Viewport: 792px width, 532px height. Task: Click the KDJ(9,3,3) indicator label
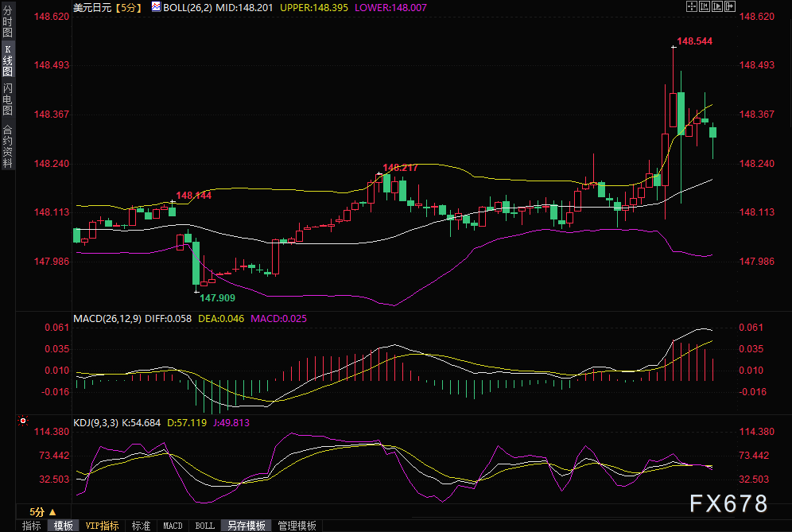[96, 423]
